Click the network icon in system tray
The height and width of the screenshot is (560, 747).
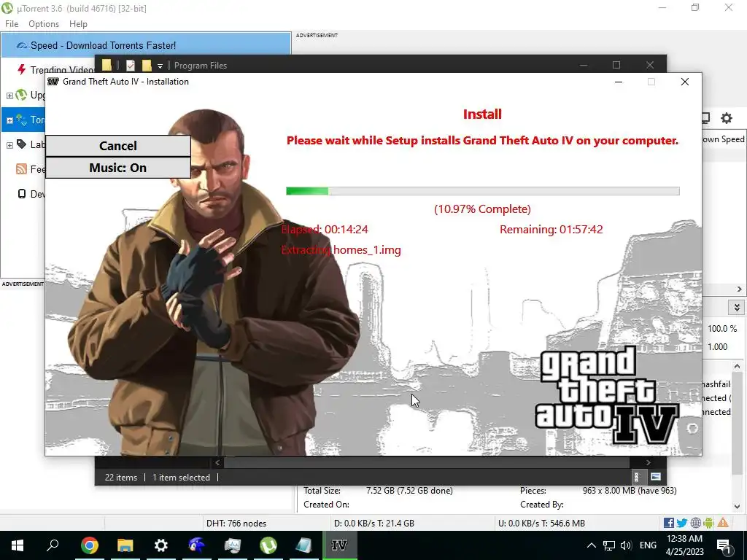[609, 545]
